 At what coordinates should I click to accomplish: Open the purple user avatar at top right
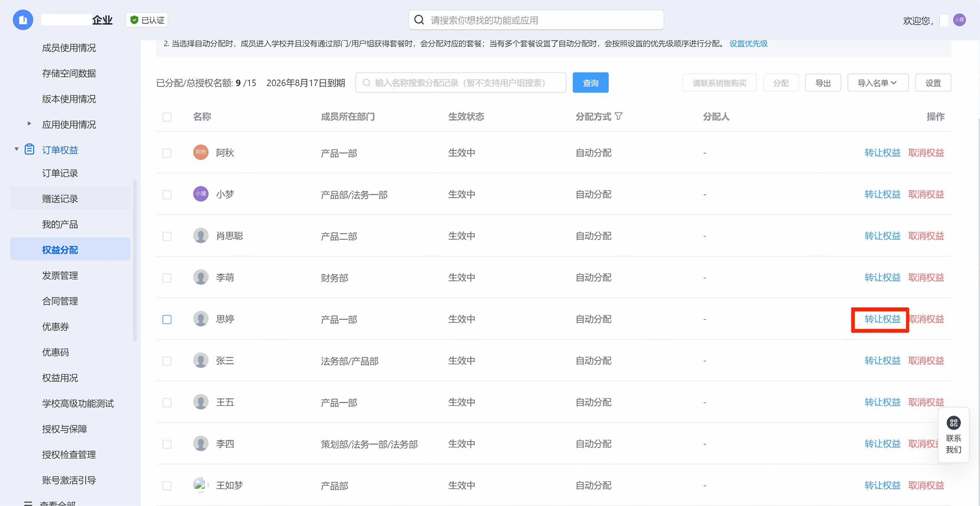(x=959, y=20)
